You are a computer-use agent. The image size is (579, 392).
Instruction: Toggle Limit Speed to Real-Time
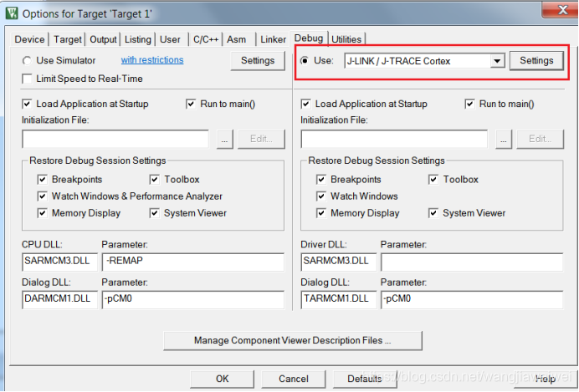(27, 79)
